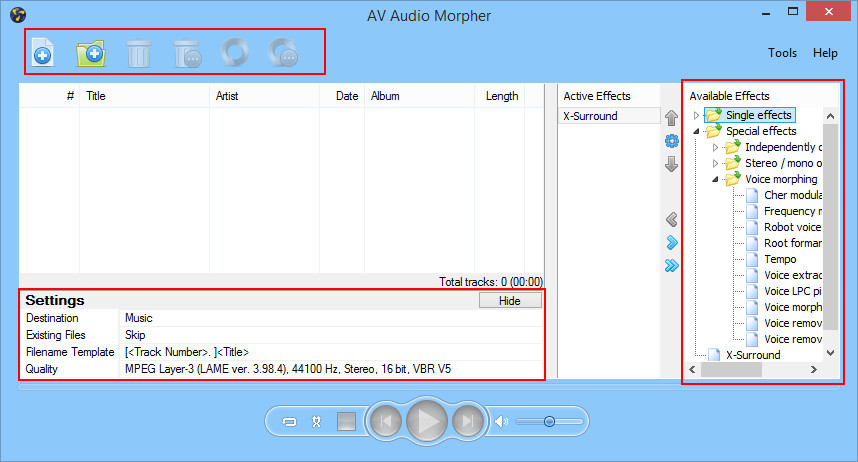Click the Add folder icon
This screenshot has width=858, height=462.
point(91,53)
